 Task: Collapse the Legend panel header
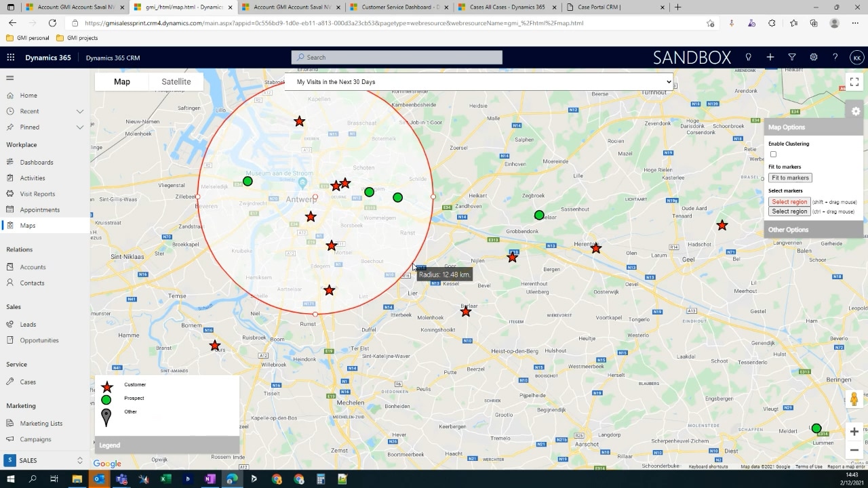click(167, 445)
